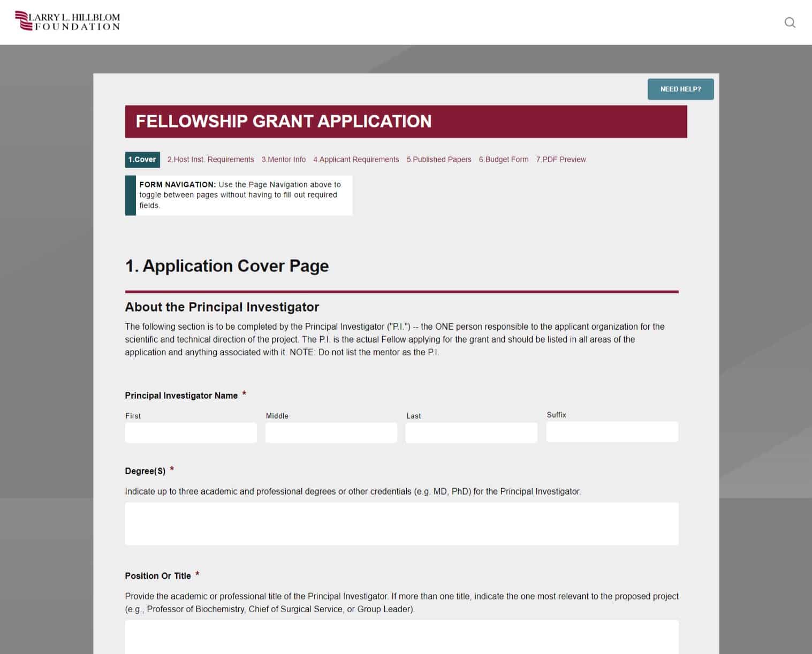
Task: Click the Suffix input field
Action: point(612,432)
